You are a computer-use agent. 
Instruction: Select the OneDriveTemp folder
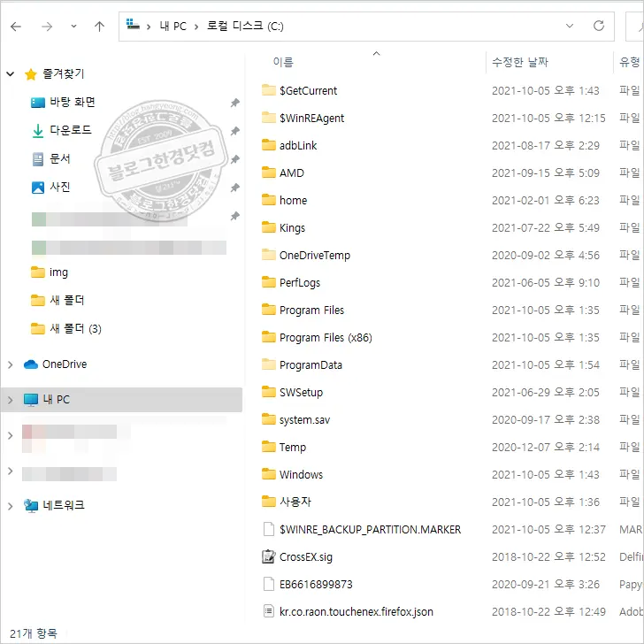[x=306, y=256]
